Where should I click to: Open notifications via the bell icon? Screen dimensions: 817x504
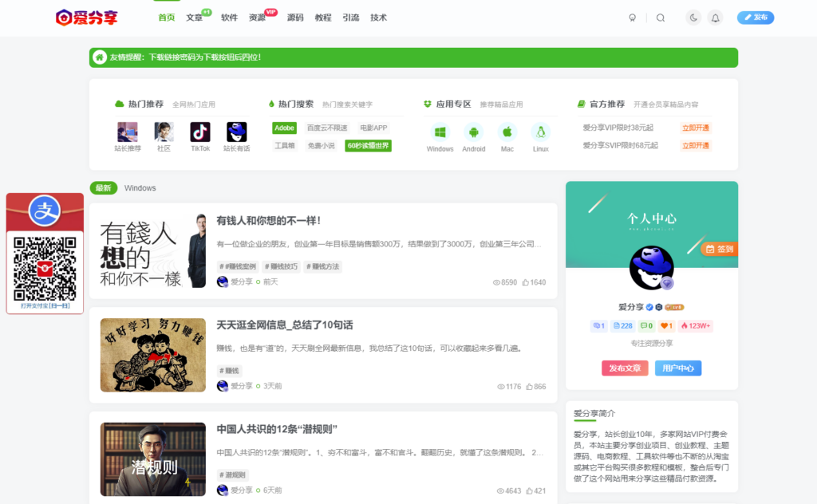(x=716, y=17)
